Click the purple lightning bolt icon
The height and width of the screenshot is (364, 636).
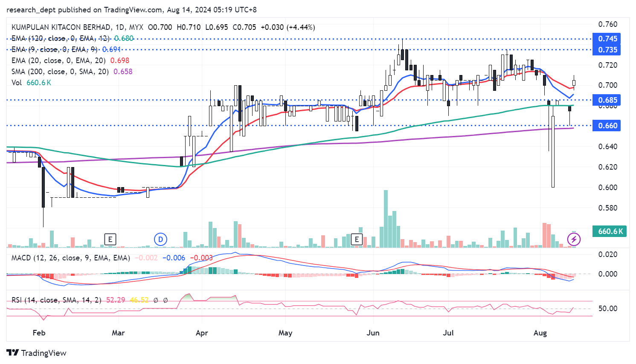point(574,240)
